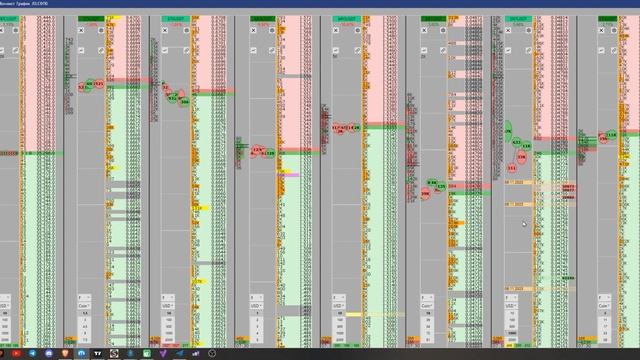Click the X icon in the rightmost panel

[x=602, y=30]
